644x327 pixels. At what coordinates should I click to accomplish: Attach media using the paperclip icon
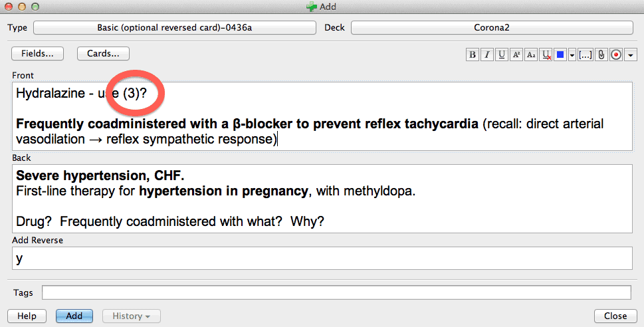click(x=601, y=54)
